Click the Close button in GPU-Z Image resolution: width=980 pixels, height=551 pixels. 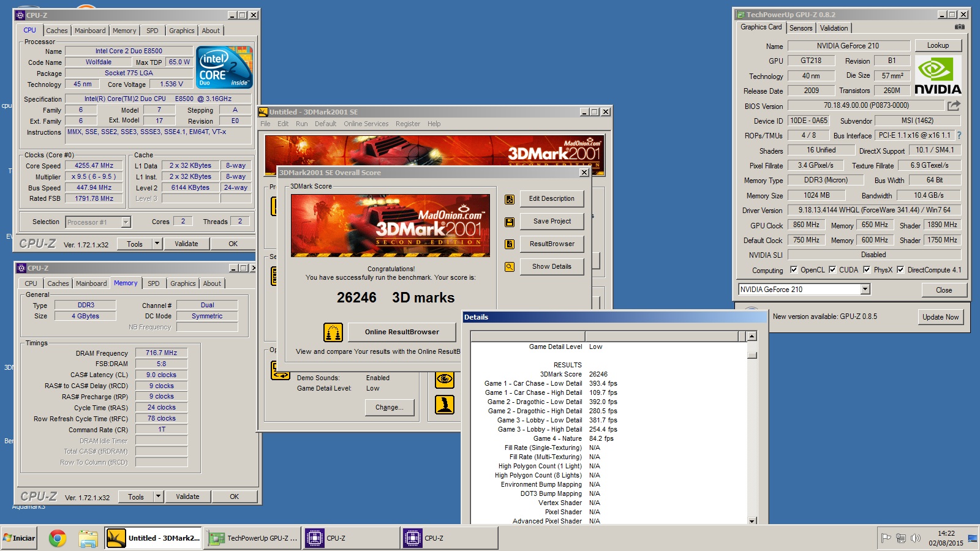[x=944, y=290]
